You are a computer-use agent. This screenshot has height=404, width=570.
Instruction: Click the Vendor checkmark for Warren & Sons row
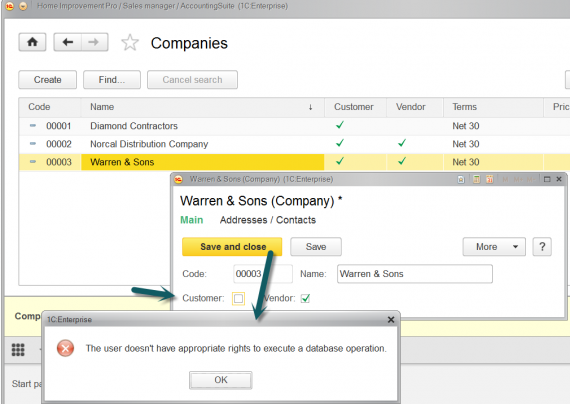pos(402,161)
